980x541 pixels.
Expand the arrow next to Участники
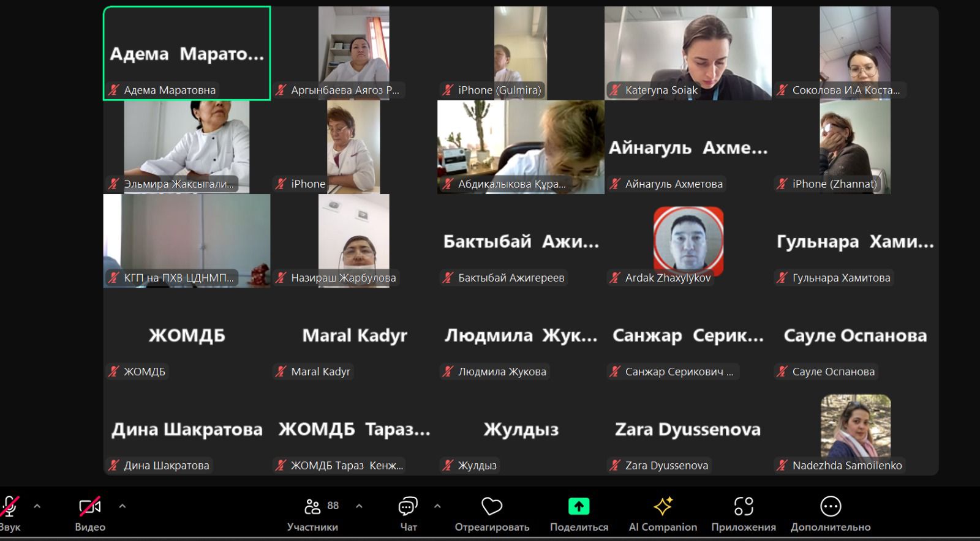(359, 506)
